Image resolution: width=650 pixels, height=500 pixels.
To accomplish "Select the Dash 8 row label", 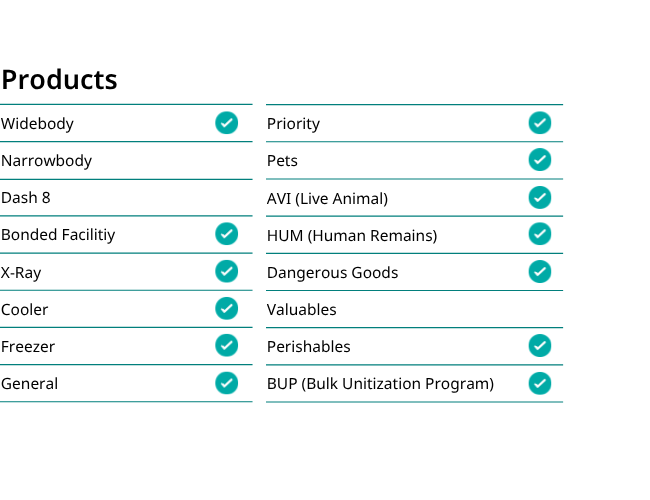I will (x=26, y=198).
